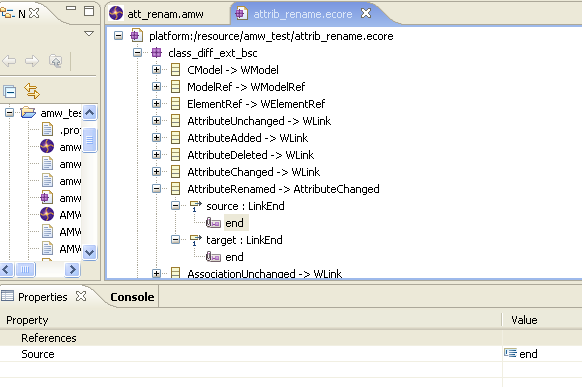Collapse the source : LinkEnd reference
Viewport: 582px width, 387px height.
point(175,206)
